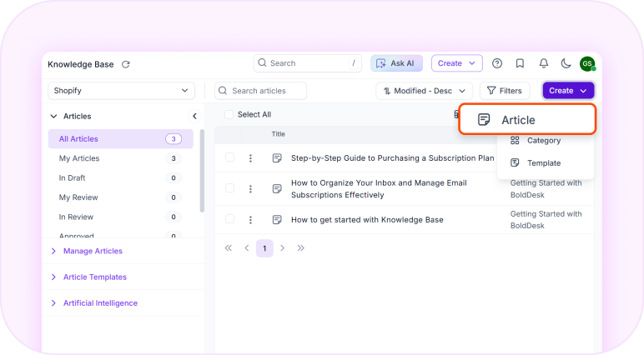Open the GS user avatar menu

pos(587,63)
